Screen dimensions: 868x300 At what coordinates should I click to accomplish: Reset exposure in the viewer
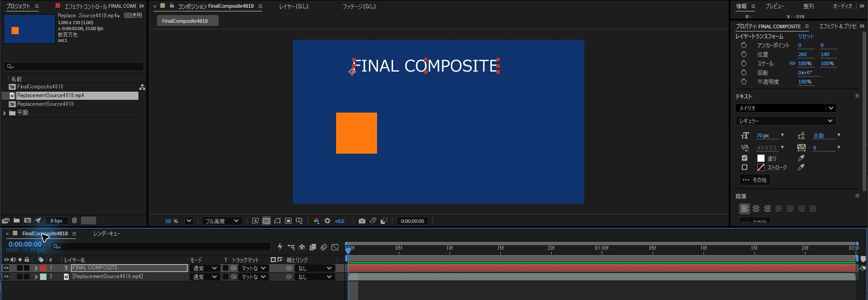coord(327,221)
